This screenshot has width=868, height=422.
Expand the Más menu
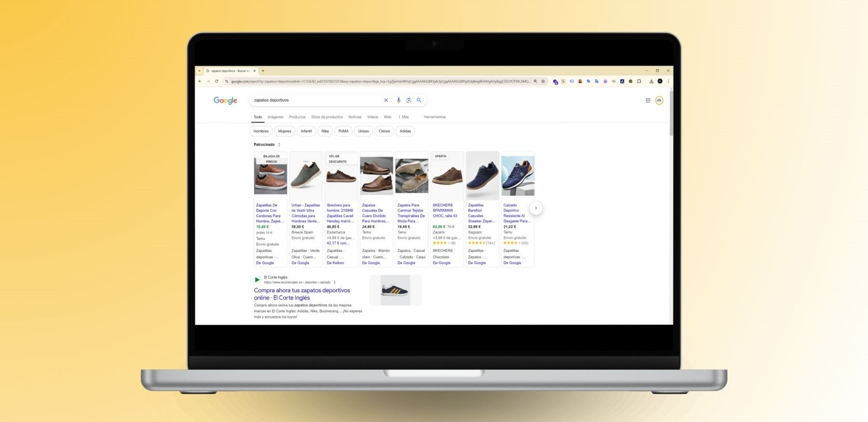[x=404, y=117]
